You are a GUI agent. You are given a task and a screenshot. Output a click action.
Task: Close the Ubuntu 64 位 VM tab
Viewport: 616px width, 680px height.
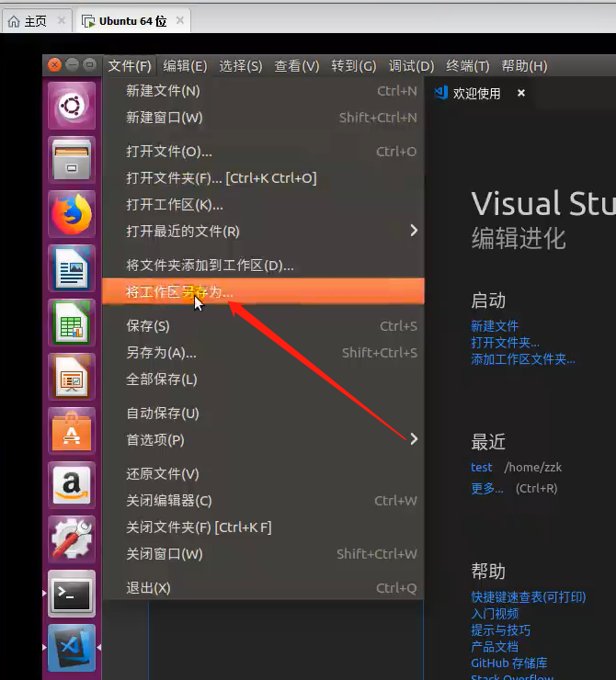[x=180, y=20]
